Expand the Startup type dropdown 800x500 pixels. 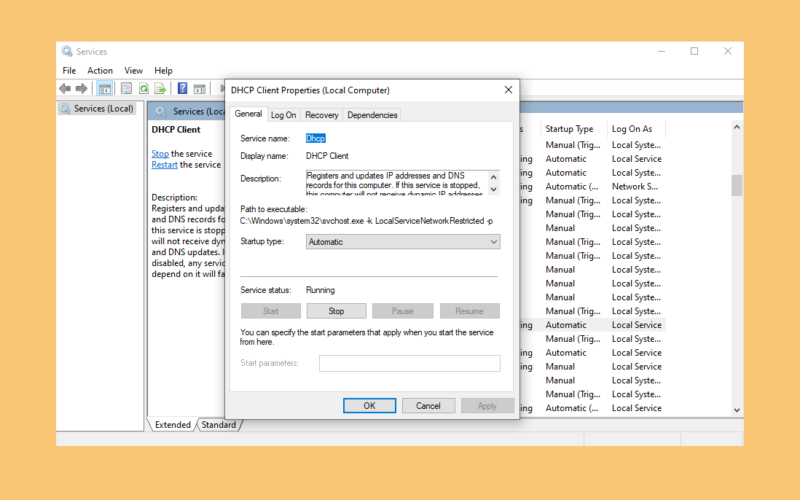(403, 242)
